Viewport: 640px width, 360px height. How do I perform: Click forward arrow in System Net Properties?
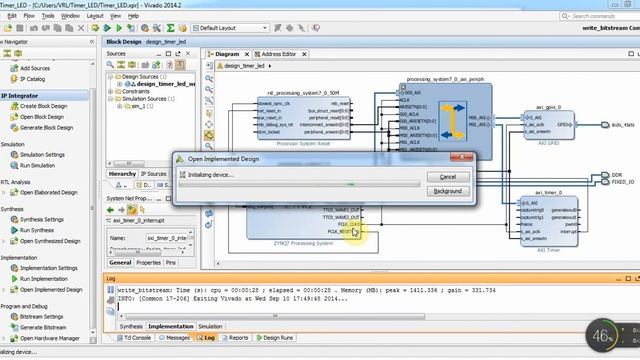[121, 210]
